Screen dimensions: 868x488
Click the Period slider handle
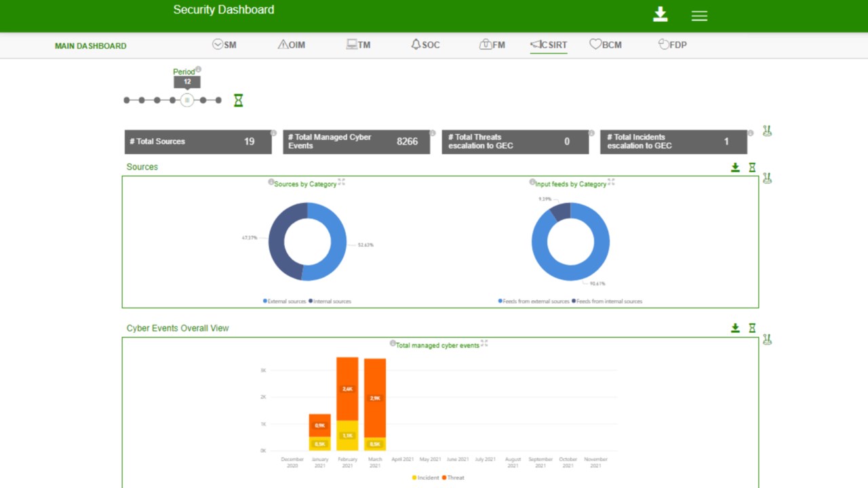point(187,100)
